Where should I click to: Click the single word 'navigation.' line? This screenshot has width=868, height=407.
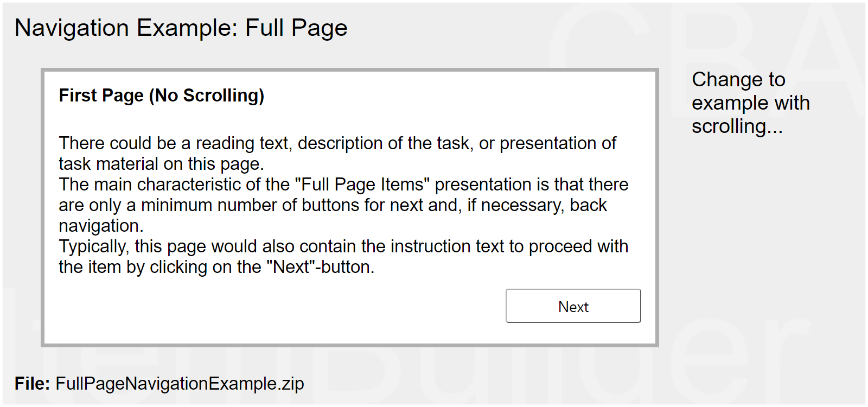tap(101, 226)
